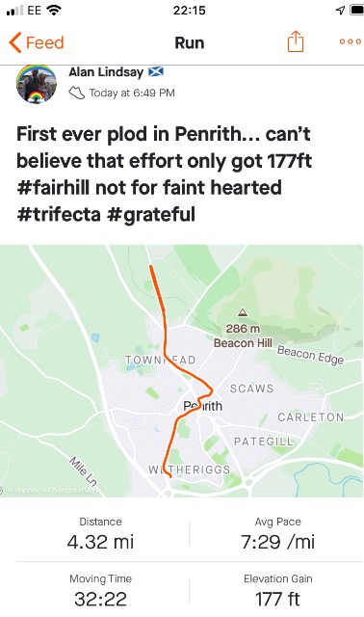Tap the share icon in header

[296, 40]
